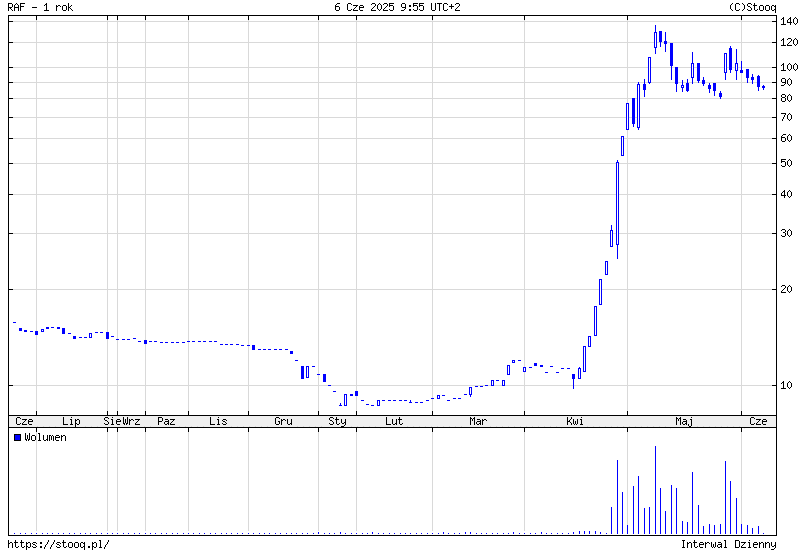800x550 pixels.
Task: Click the price axis value 60
Action: click(786, 138)
